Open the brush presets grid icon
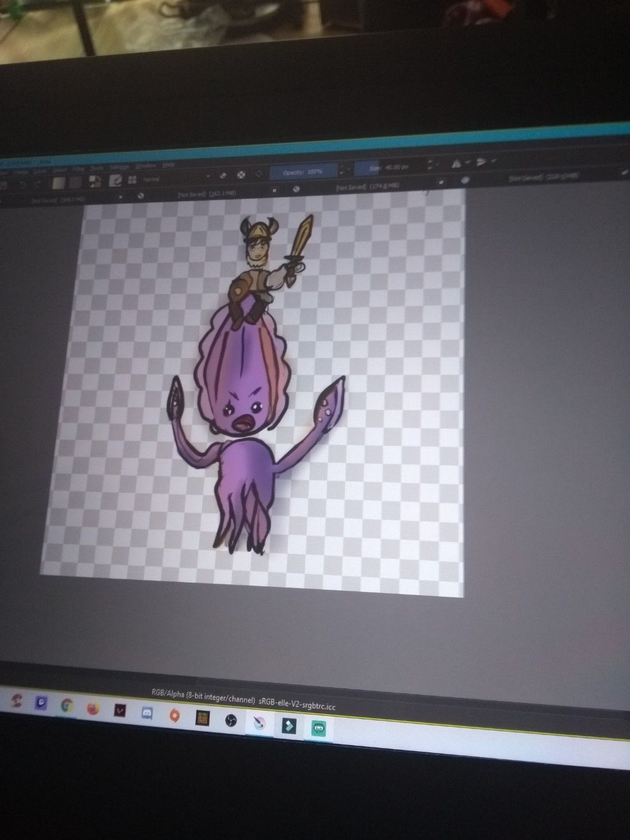630x840 pixels. click(132, 180)
